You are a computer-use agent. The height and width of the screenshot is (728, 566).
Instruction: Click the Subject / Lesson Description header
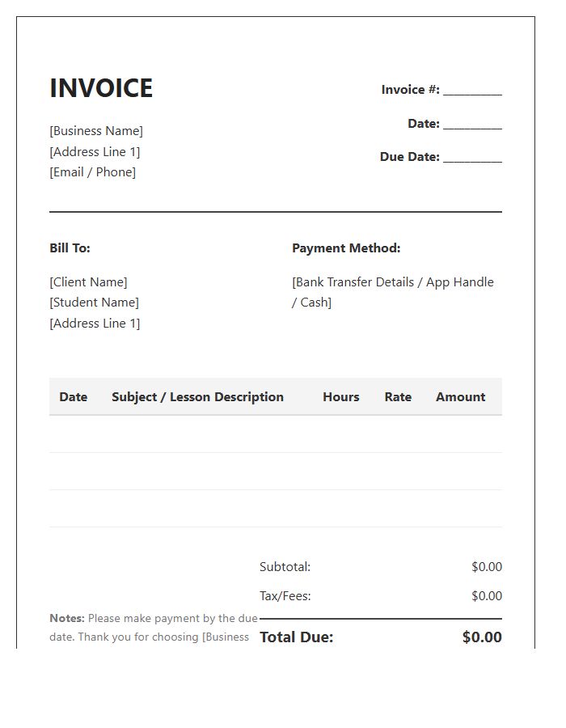pos(197,397)
